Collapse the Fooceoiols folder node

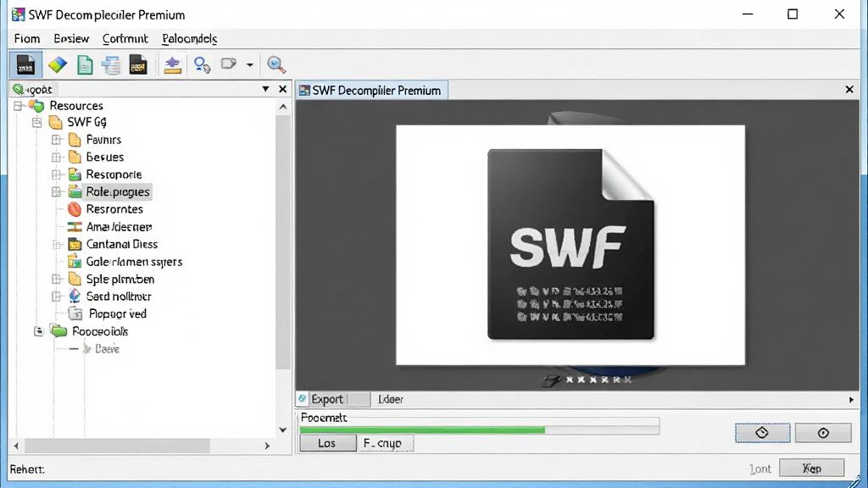point(38,331)
